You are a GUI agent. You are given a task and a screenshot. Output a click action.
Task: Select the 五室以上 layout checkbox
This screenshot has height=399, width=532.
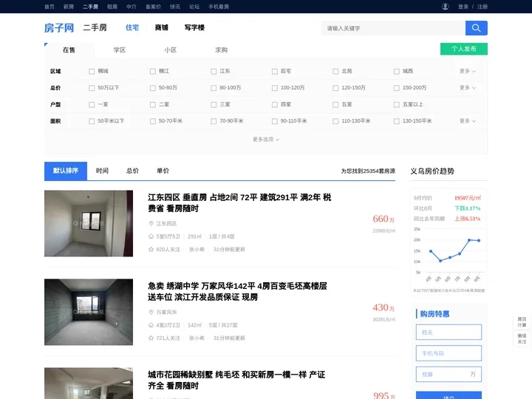pos(396,104)
